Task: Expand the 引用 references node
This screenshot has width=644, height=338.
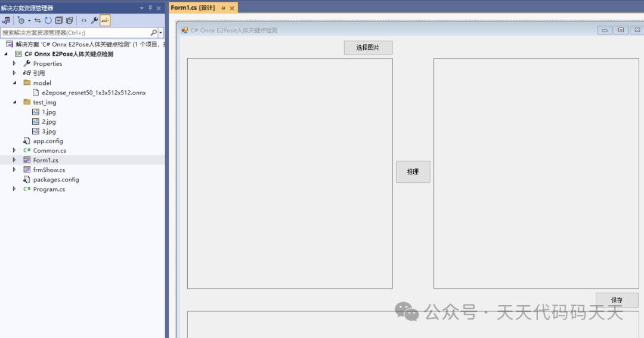Action: coord(14,73)
